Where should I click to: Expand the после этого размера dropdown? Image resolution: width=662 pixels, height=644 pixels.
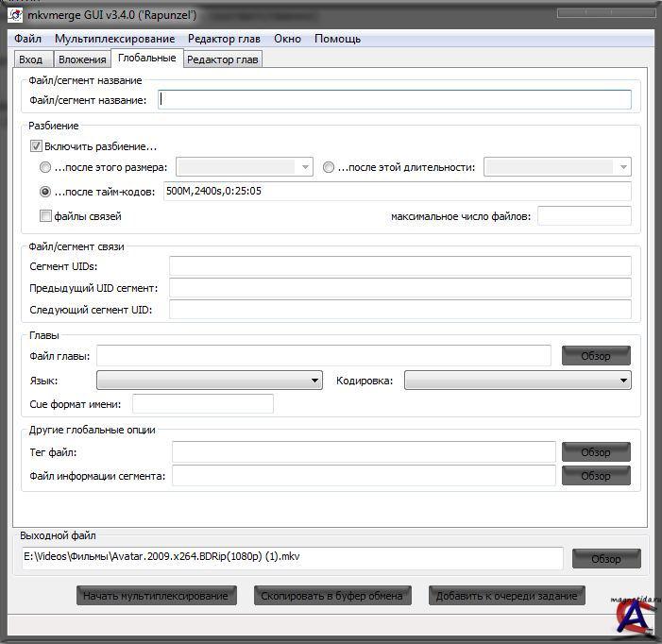(245, 167)
